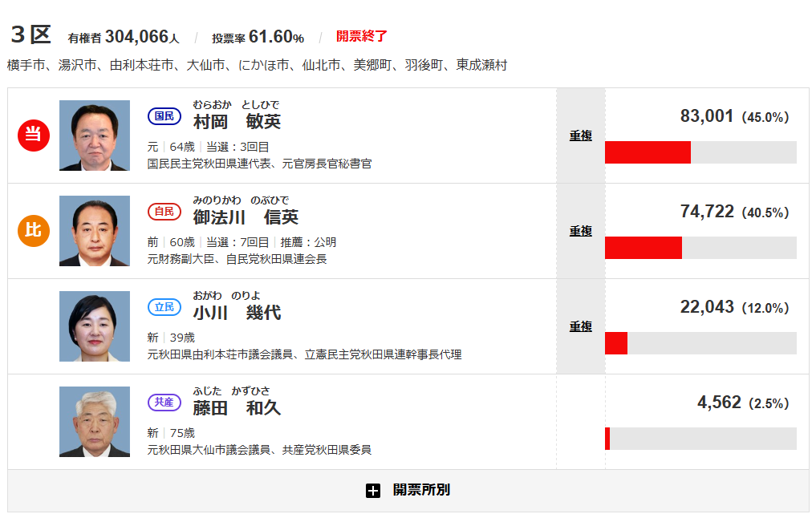
Task: Click the 国民 party tag
Action: (164, 116)
